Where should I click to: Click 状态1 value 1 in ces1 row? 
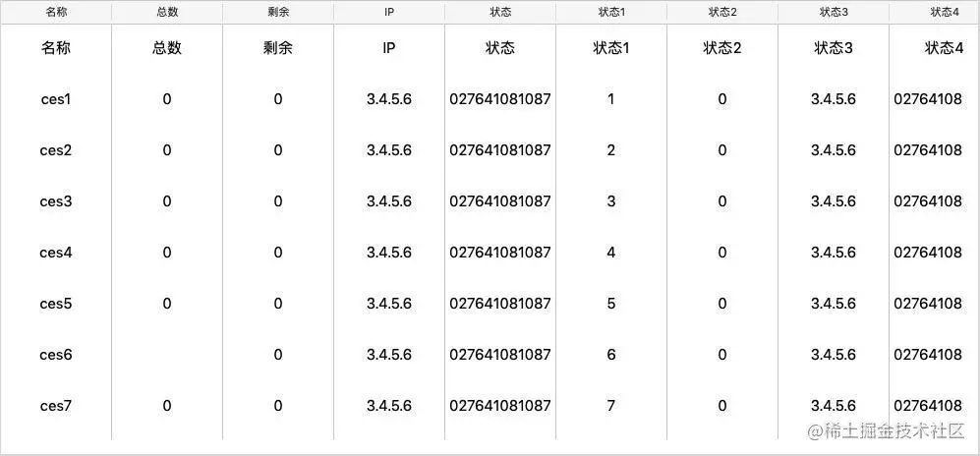610,99
